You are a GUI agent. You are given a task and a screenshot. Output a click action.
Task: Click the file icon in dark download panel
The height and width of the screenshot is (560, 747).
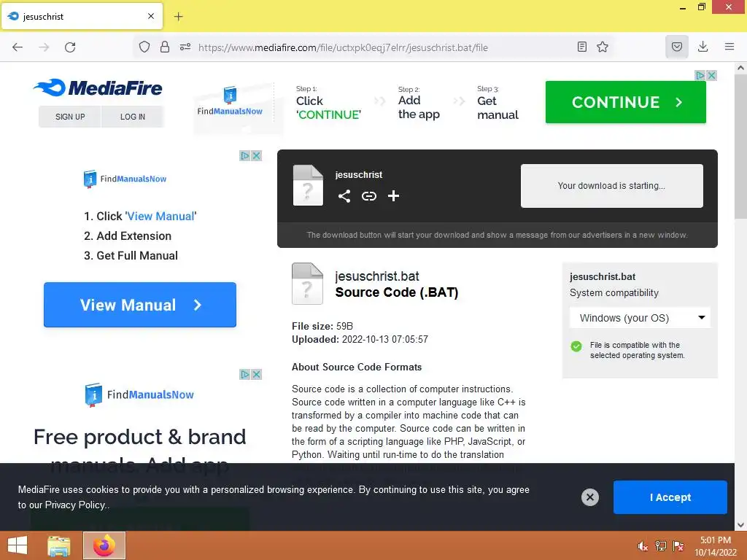pos(308,185)
